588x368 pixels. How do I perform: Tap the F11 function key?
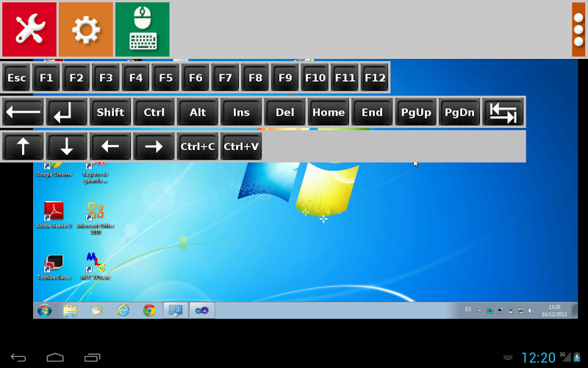[345, 78]
